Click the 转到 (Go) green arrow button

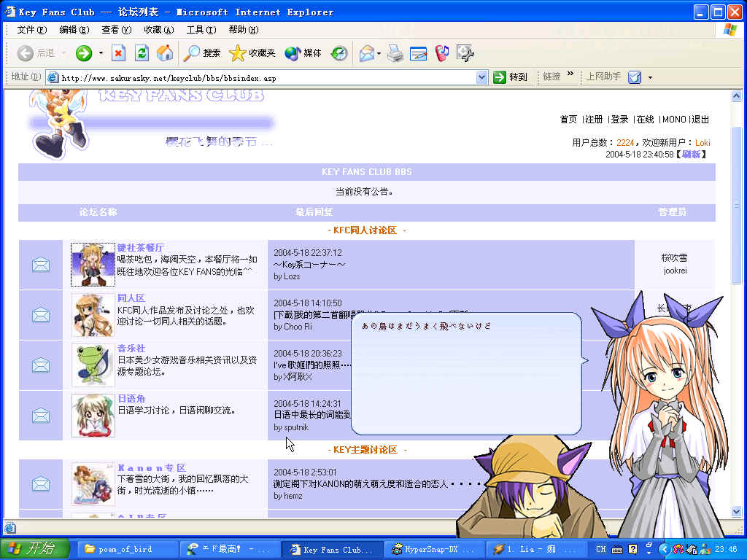[x=511, y=77]
